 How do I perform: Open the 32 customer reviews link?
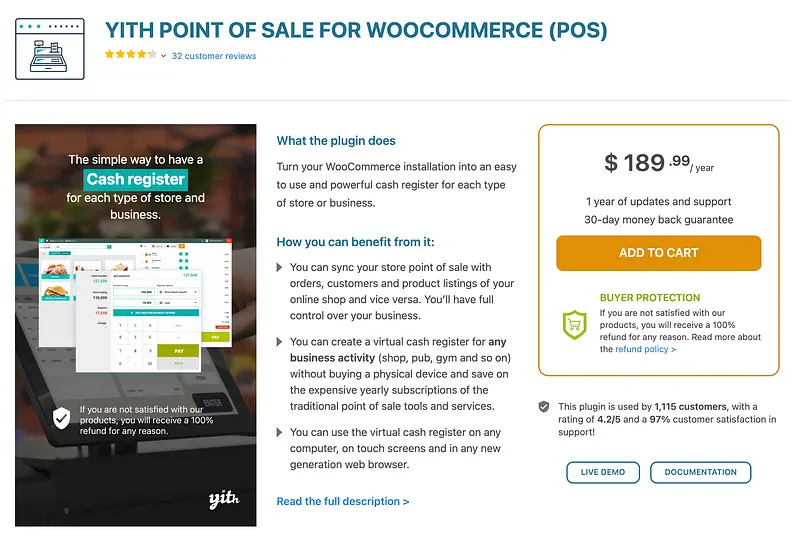pyautogui.click(x=214, y=56)
